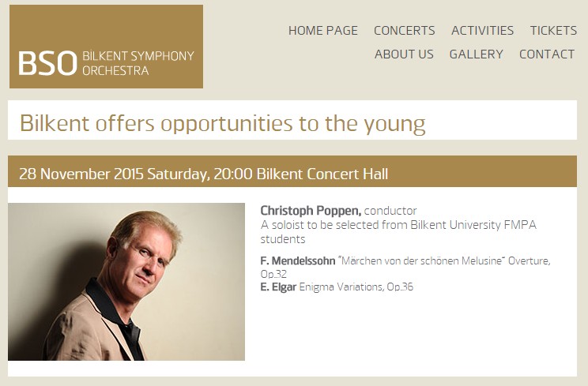Screen dimensions: 588x386
Task: Open the conductor's portrait photo
Action: (126, 282)
